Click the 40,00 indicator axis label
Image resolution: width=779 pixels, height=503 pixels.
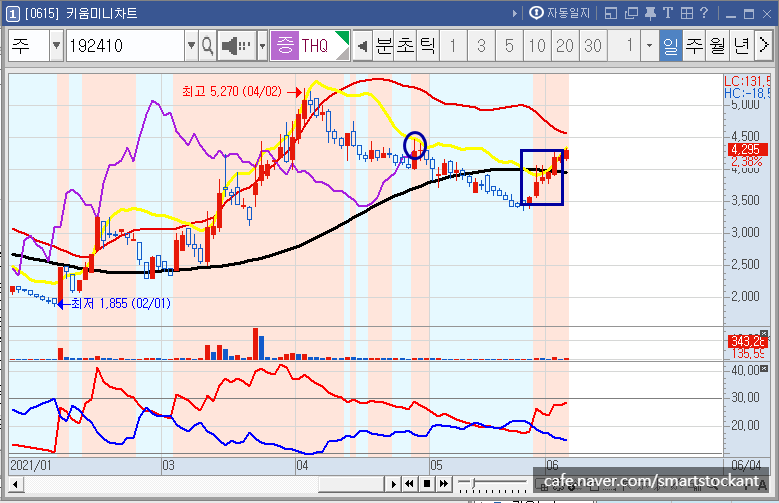pyautogui.click(x=745, y=370)
